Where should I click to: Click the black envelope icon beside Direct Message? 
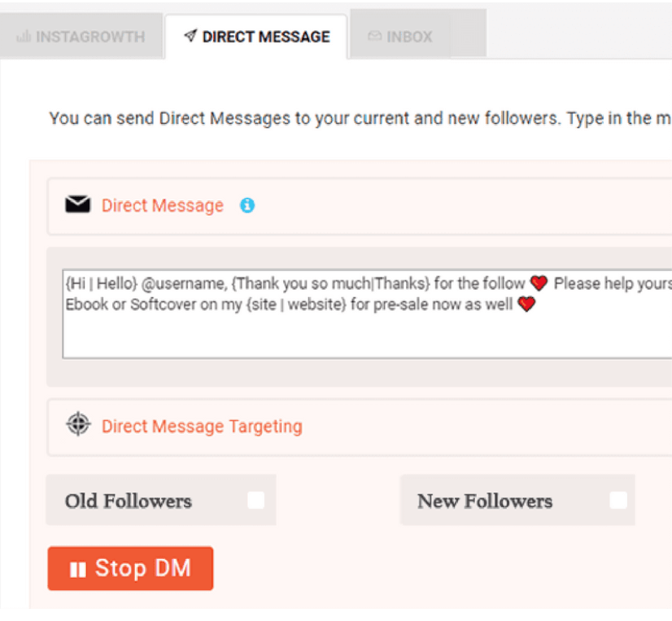[x=78, y=205]
